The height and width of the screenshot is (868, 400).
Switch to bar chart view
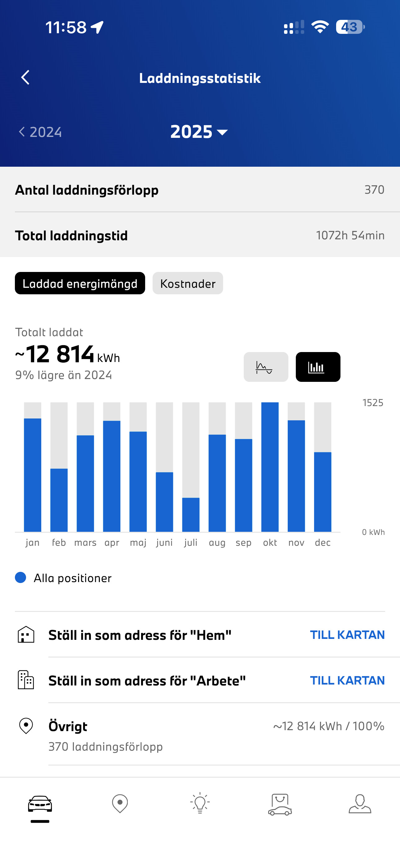[x=318, y=367]
